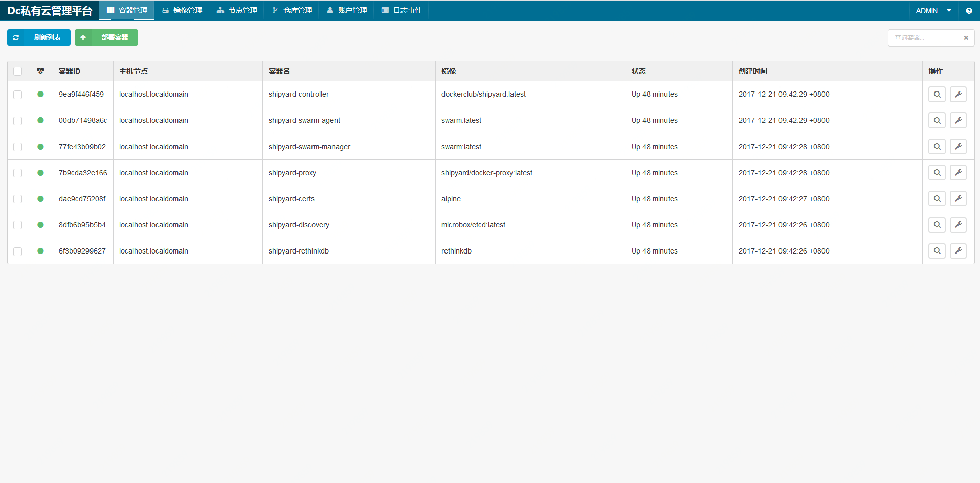Click the Dc私有云管理平台 logo title
The height and width of the screenshot is (483, 980).
[50, 11]
